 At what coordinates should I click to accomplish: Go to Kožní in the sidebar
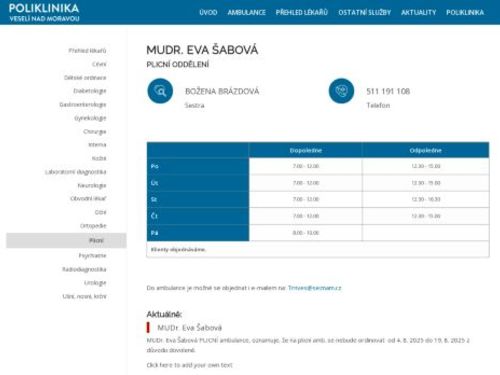click(99, 158)
